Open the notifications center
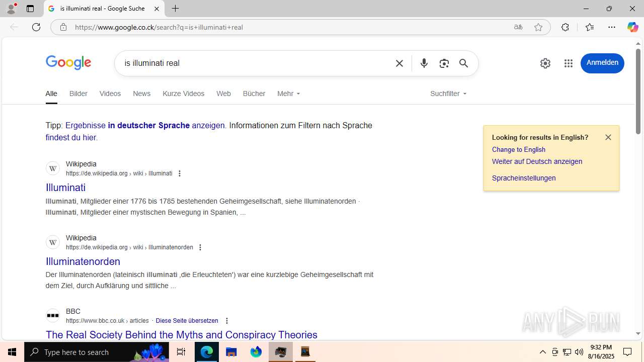 (627, 352)
